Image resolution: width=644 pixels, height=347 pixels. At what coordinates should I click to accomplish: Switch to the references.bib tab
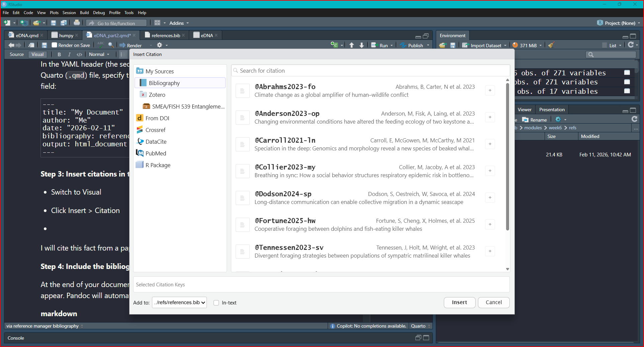click(x=165, y=36)
